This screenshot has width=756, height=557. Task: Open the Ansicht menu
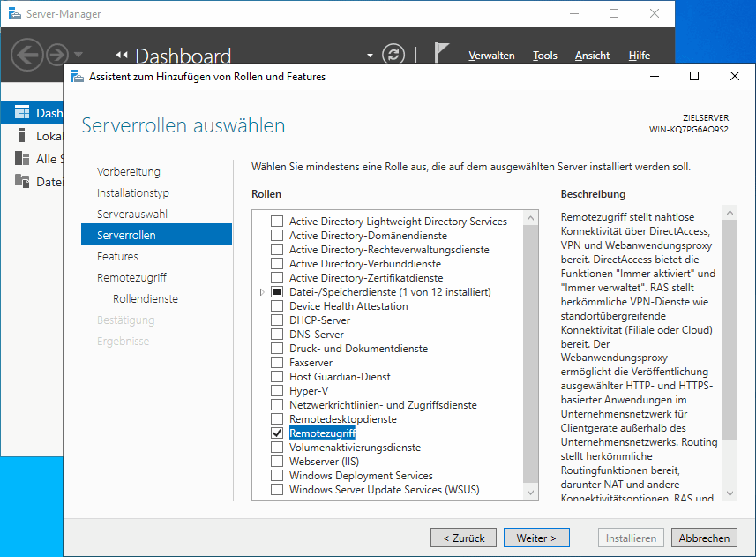click(x=592, y=55)
